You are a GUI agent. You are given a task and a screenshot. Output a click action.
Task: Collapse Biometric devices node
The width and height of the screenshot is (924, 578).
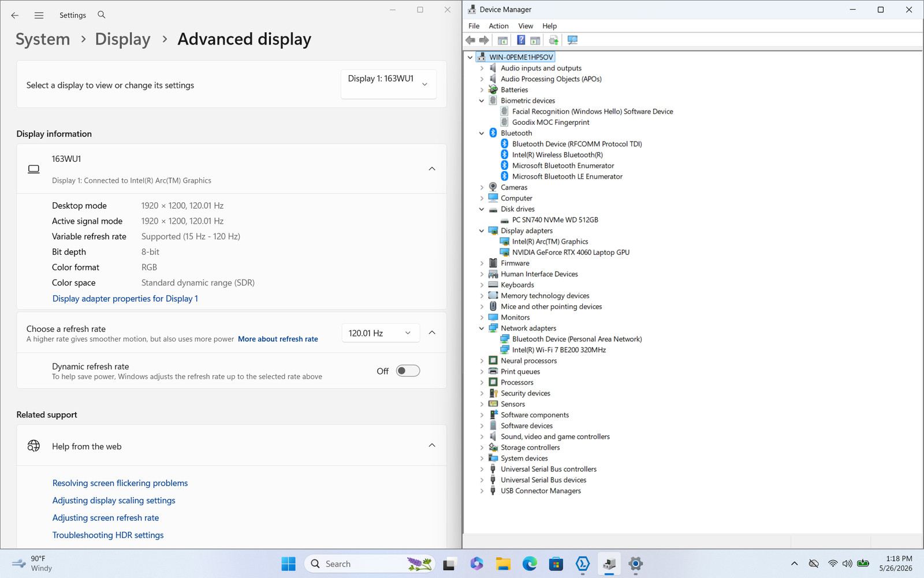(482, 101)
